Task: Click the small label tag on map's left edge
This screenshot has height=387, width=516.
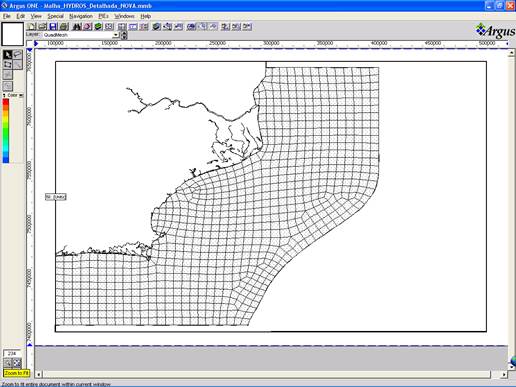Action: (x=56, y=197)
